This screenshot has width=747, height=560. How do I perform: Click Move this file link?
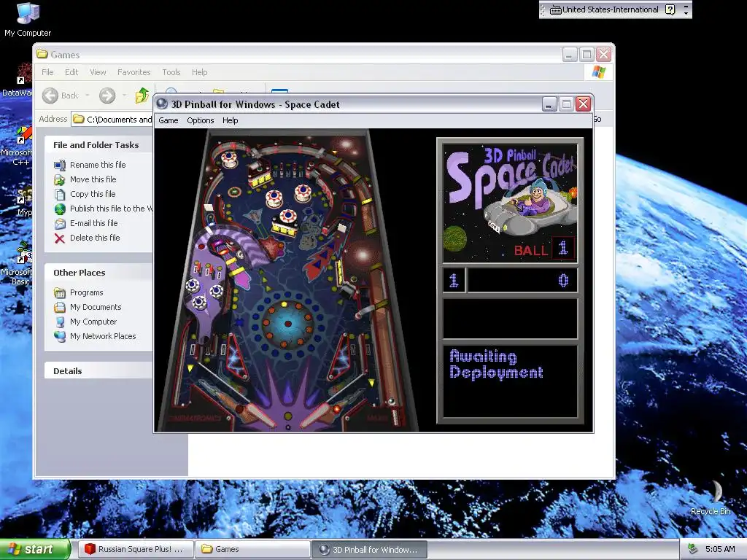pos(93,179)
